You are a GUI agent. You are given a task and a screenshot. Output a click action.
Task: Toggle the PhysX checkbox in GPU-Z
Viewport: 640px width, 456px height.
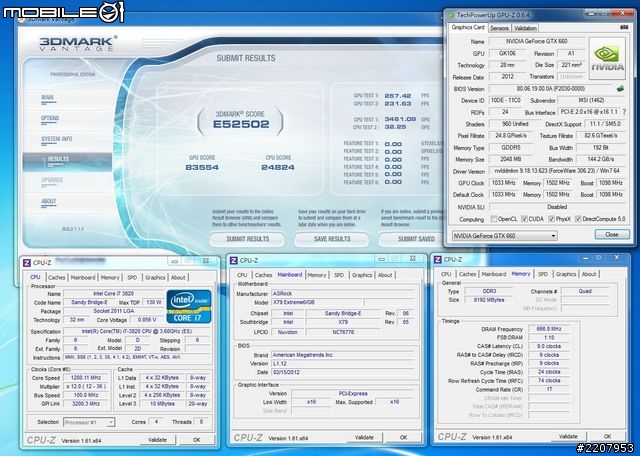coord(551,219)
